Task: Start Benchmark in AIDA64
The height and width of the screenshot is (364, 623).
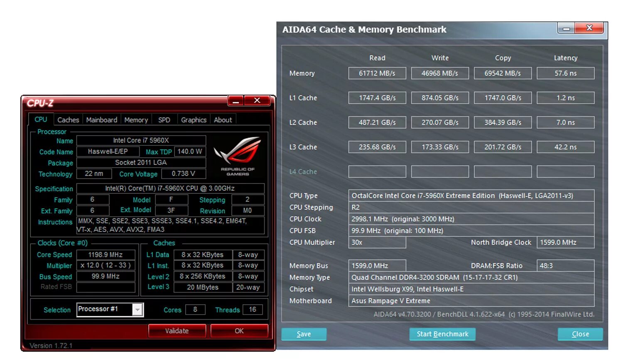Action: [442, 334]
